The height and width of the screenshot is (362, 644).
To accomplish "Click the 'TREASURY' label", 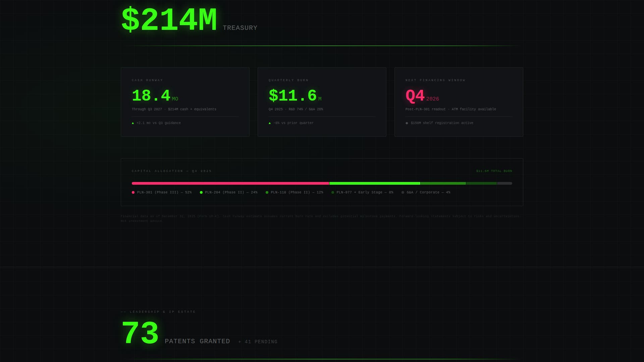I will point(240,28).
